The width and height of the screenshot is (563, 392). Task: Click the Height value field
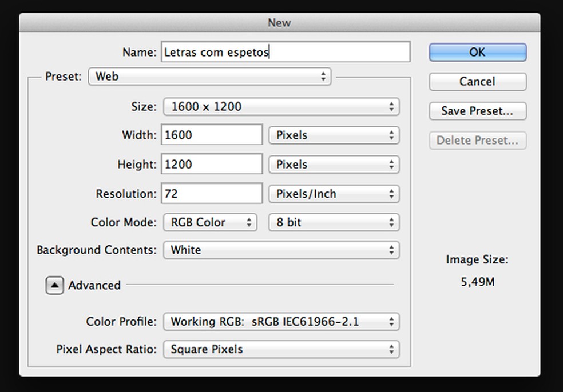[x=212, y=165]
